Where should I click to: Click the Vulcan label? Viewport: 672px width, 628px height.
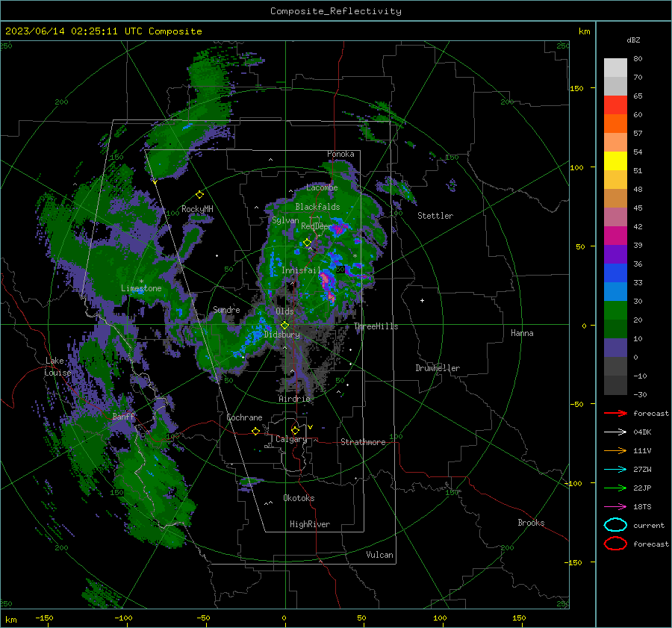tap(379, 555)
